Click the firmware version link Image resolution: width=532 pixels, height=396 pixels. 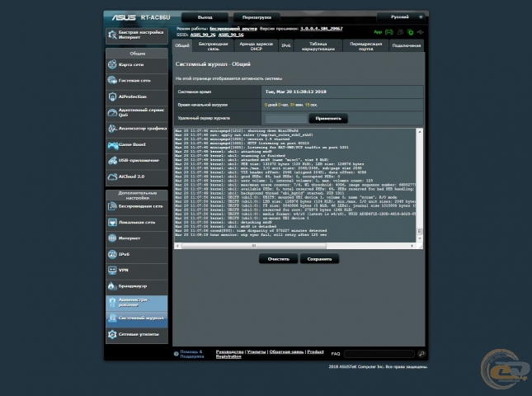(x=322, y=29)
